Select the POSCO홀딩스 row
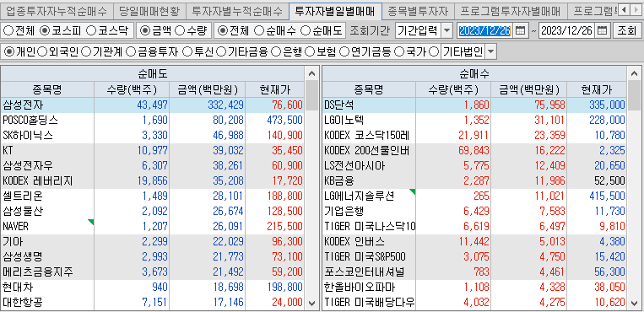Screen dimensions: 644x312 153,121
